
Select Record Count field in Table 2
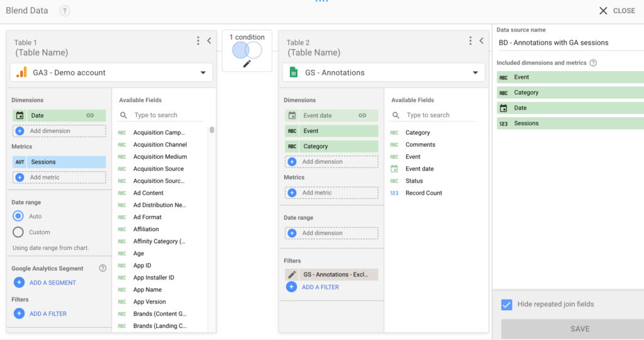[423, 193]
